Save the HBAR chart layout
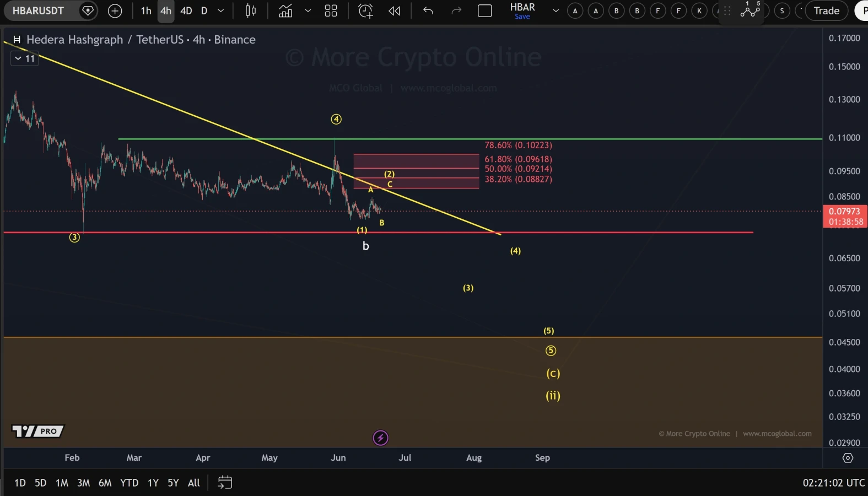 pyautogui.click(x=522, y=17)
